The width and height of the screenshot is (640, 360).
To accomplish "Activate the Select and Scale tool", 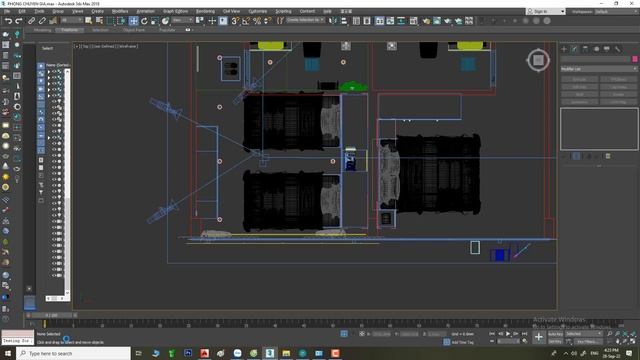I will [x=154, y=21].
